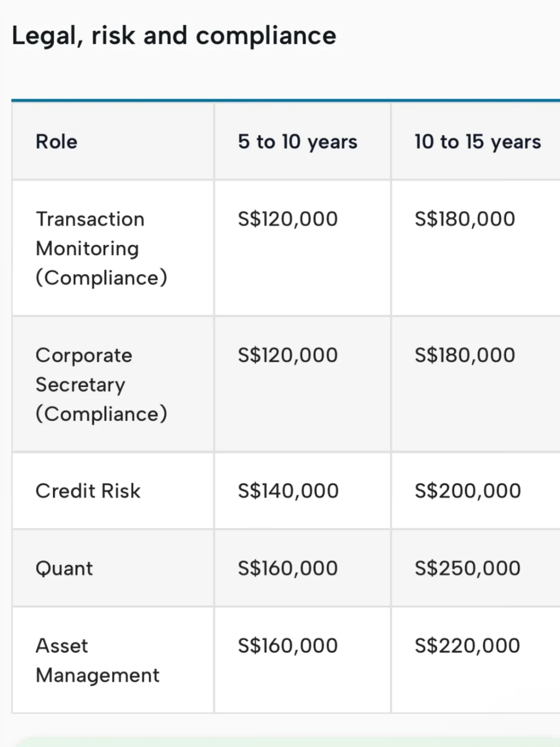Screen dimensions: 560x747
Task: Select the Quant role cell
Action: point(64,569)
